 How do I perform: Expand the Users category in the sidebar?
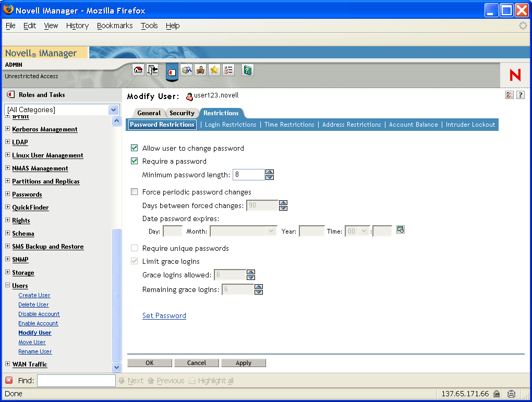(x=6, y=285)
